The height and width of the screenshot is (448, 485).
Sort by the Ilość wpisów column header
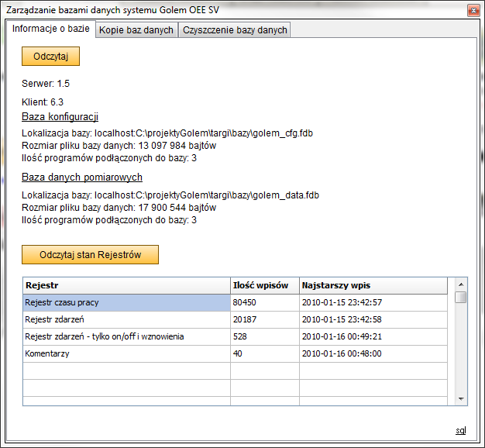(265, 285)
